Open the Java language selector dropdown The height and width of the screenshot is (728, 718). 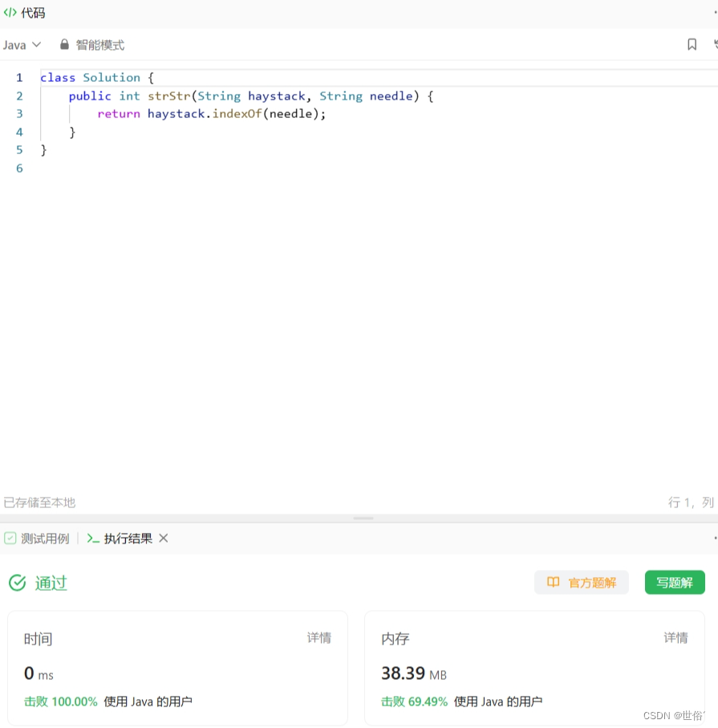tap(20, 45)
